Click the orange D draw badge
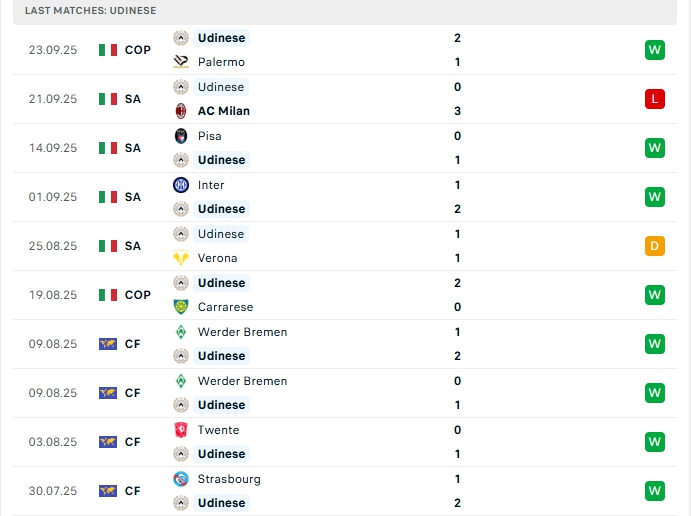The image size is (691, 516). pyautogui.click(x=655, y=246)
